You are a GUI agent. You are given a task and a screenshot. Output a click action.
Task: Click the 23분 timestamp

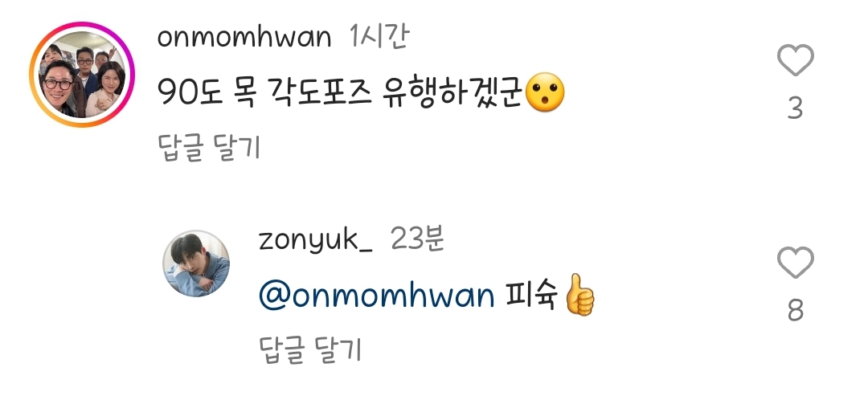pyautogui.click(x=417, y=239)
